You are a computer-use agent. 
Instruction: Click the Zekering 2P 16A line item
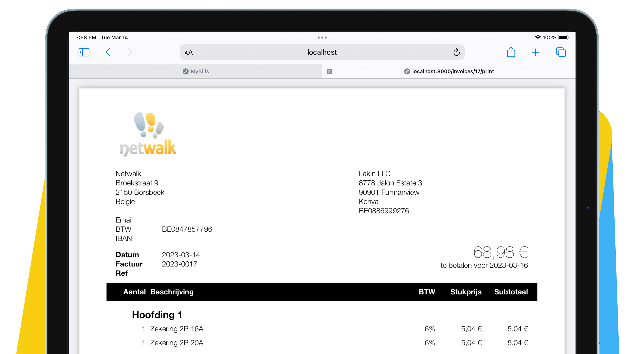176,329
